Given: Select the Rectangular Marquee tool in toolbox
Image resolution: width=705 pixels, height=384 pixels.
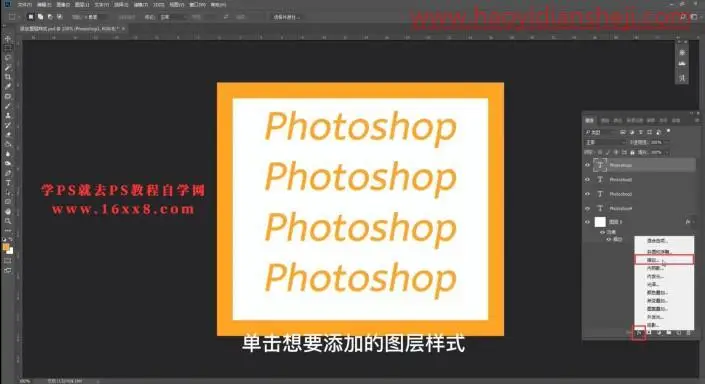Looking at the screenshot, I should point(8,49).
